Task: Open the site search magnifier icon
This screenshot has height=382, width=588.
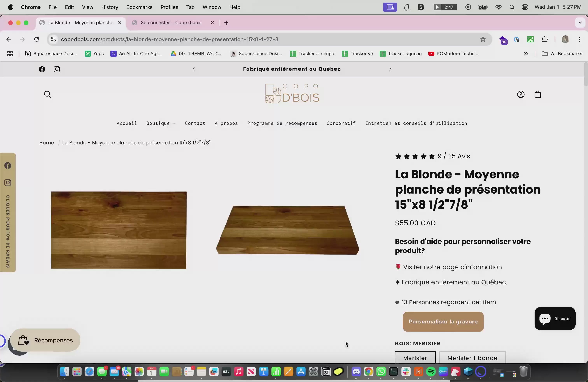Action: [x=48, y=94]
